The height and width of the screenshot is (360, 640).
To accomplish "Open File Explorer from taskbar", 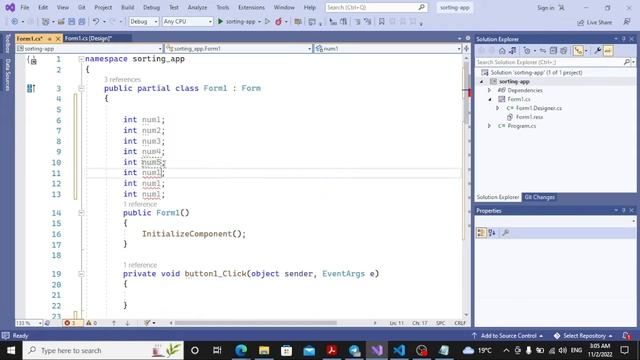I will tap(264, 351).
